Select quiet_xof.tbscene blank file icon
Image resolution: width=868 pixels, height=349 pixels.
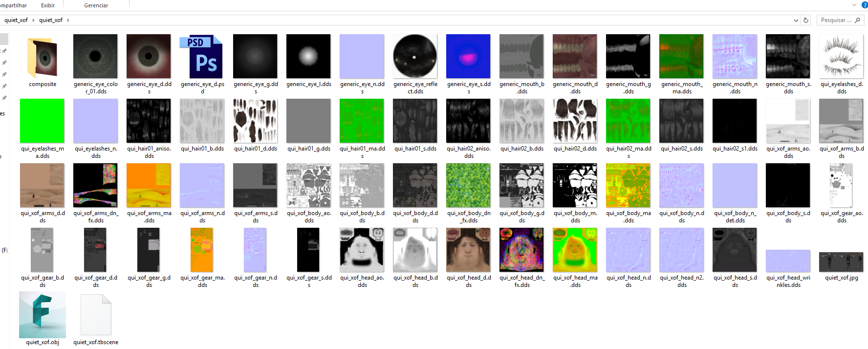point(96,315)
